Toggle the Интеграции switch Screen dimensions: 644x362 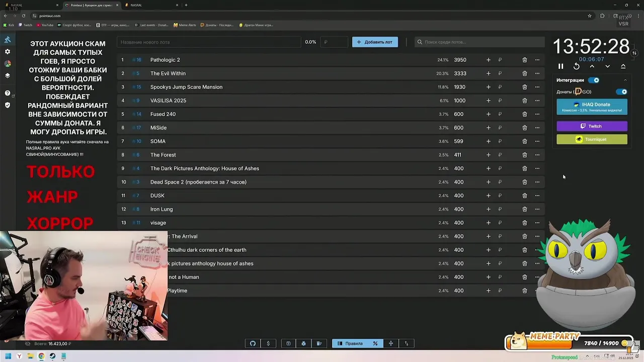[x=594, y=80]
